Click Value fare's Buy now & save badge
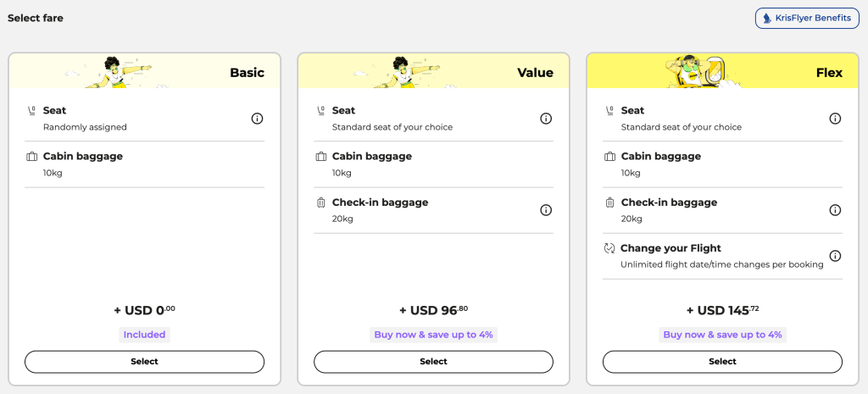 433,335
